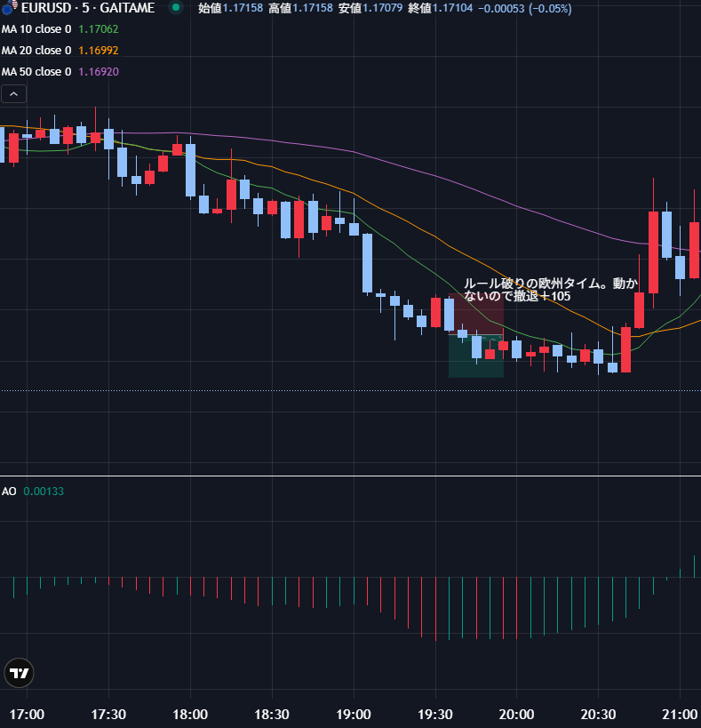Open the EURUSD · 5 · GAITAME symbol title
This screenshot has width=701, height=728.
(87, 8)
